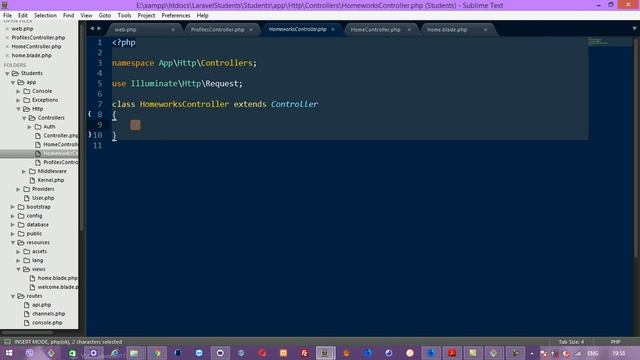640x360 pixels.
Task: Open the Tab Size: 4 selector
Action: tap(571, 342)
